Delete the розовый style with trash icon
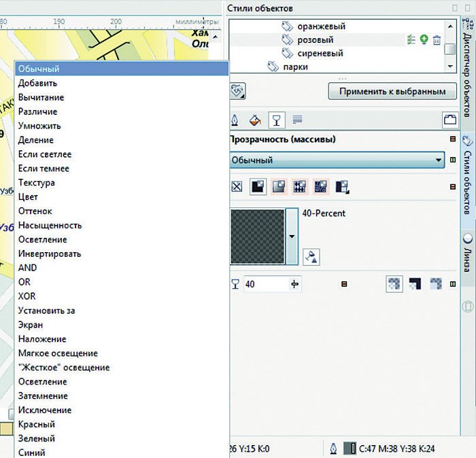 click(x=437, y=40)
